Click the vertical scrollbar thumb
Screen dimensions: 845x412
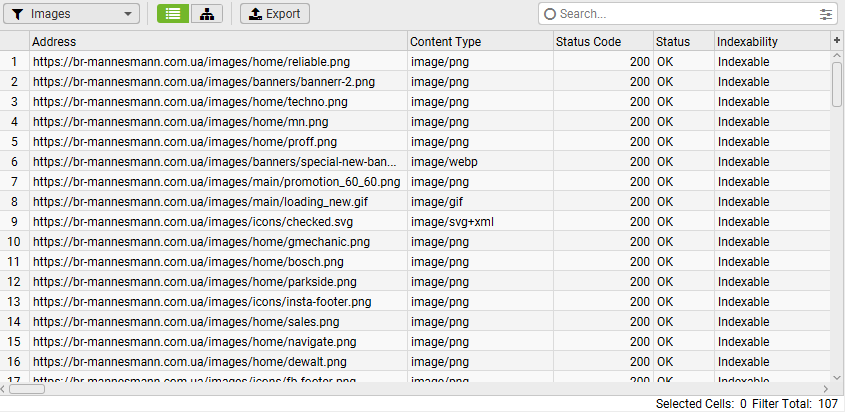837,84
